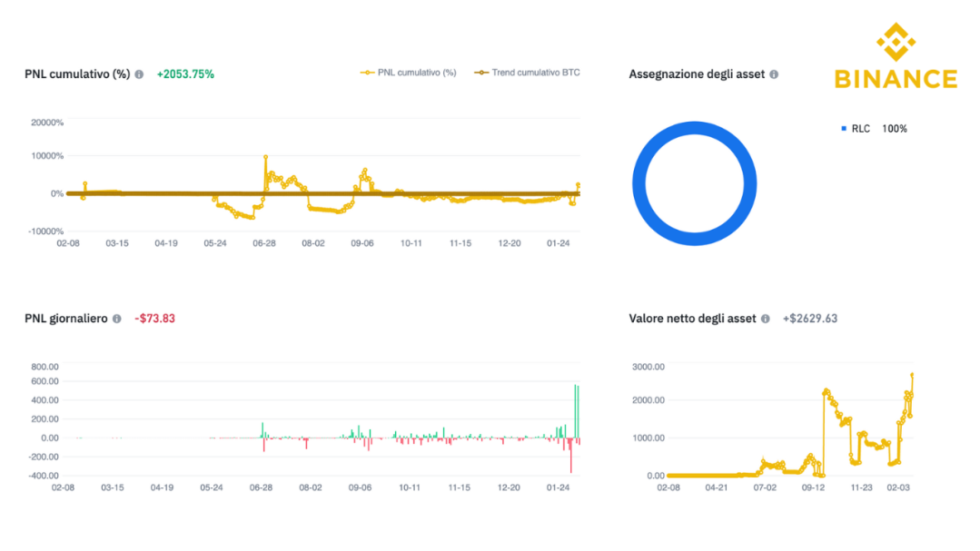
Task: Click info icon beside PNL cumulativo (%)
Action: (x=139, y=74)
